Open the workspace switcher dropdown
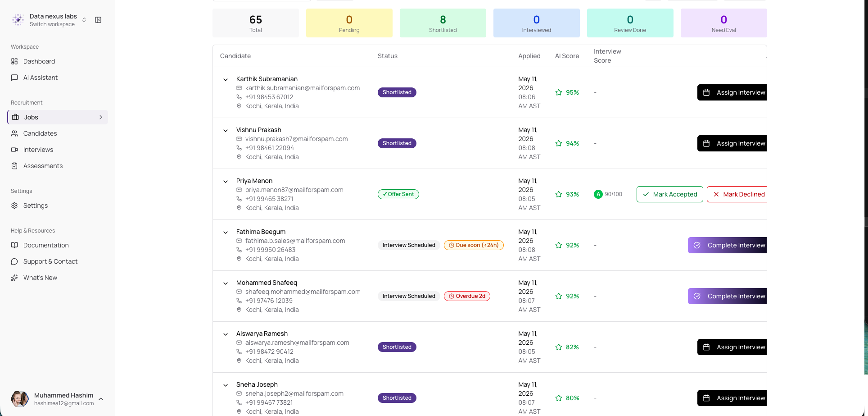The height and width of the screenshot is (416, 868). pos(84,20)
